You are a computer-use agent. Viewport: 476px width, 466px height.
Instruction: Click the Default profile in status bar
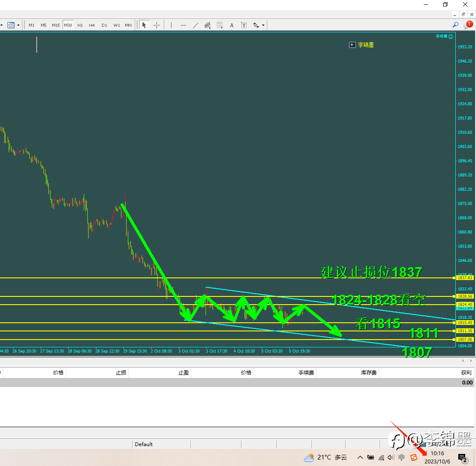[143, 444]
